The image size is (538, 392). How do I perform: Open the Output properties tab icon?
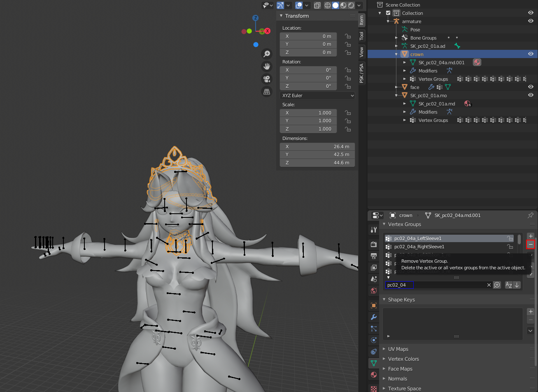pos(374,256)
